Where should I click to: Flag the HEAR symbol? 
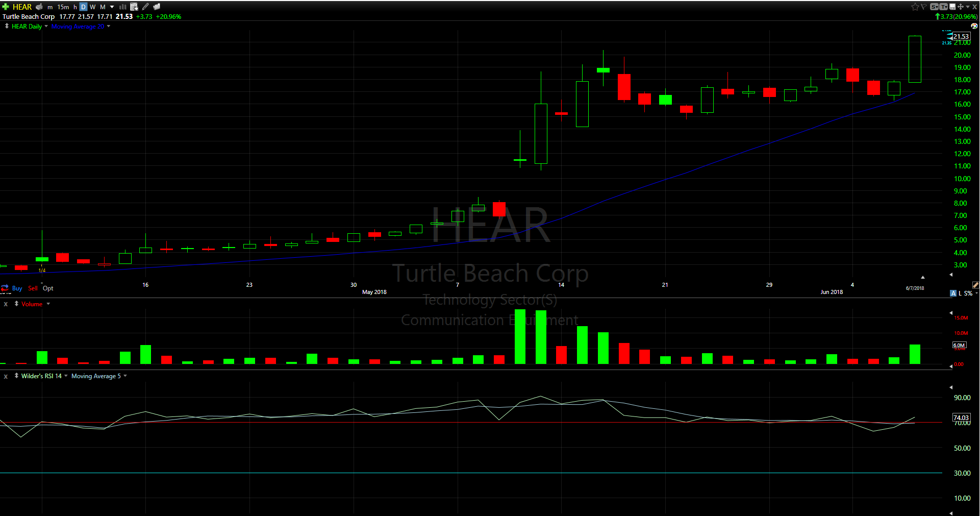923,7
